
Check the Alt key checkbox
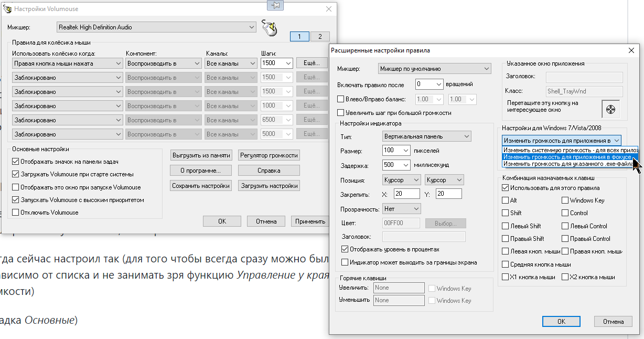(506, 200)
